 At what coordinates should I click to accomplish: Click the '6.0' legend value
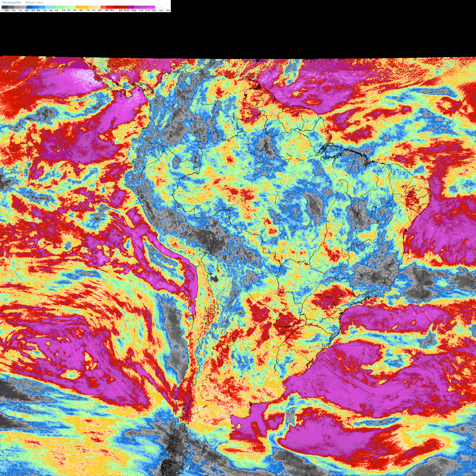pos(75,10)
